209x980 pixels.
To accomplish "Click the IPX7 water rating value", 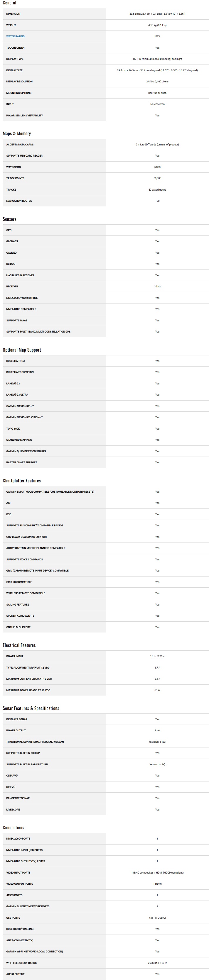I will click(x=157, y=37).
